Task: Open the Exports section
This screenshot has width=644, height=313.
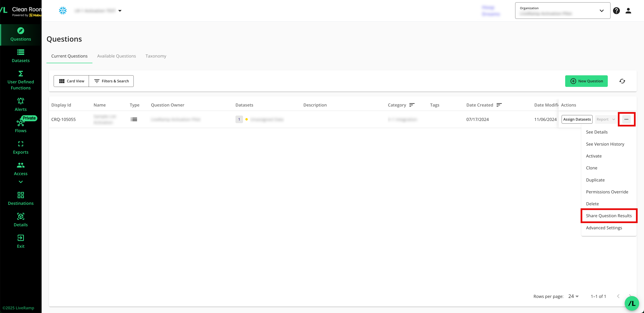Action: (20, 147)
